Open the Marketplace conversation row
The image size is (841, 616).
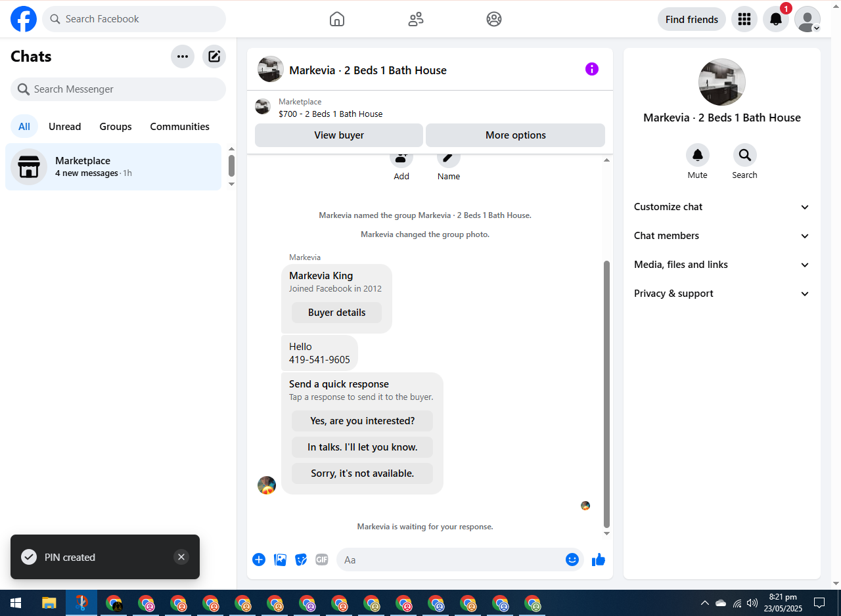pos(113,167)
